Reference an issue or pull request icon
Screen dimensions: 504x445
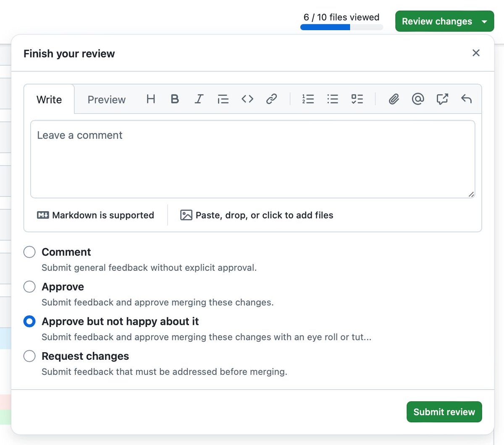442,99
